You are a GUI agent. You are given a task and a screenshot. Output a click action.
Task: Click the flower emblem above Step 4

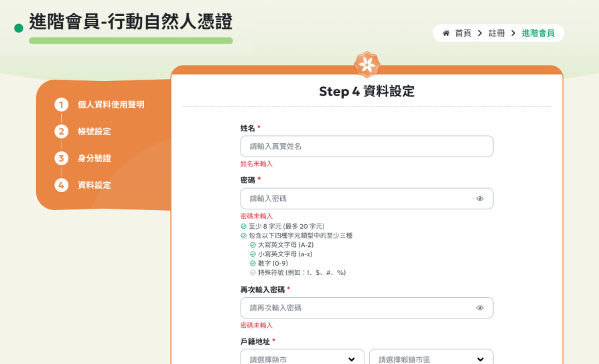367,65
